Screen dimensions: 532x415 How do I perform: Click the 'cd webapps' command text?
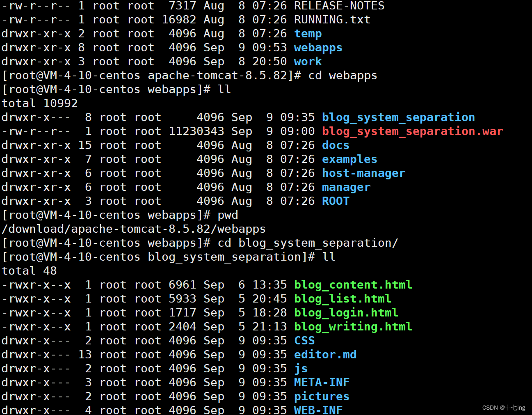(x=342, y=76)
